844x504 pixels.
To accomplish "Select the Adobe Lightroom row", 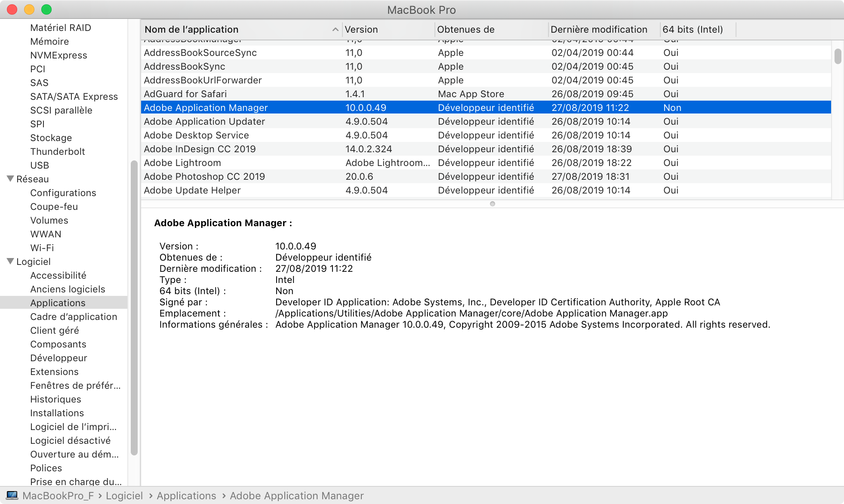I will 486,163.
